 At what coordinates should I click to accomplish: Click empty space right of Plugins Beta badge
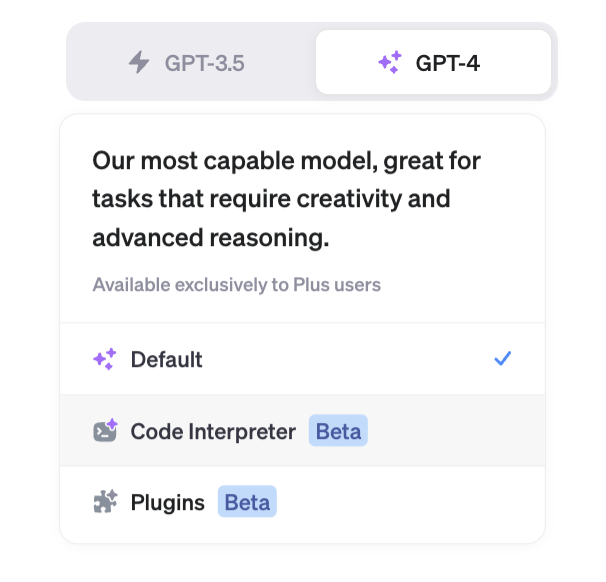[410, 502]
